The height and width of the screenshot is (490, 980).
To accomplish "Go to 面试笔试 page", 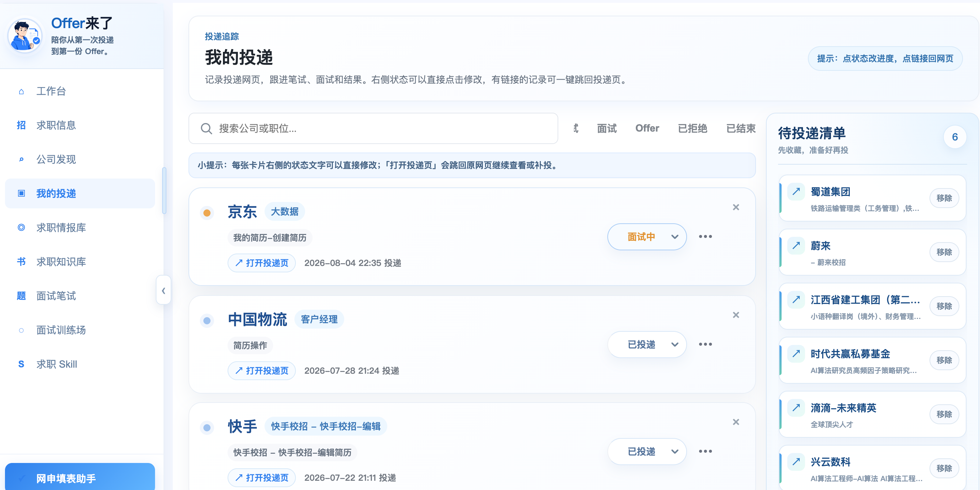I will pyautogui.click(x=80, y=295).
